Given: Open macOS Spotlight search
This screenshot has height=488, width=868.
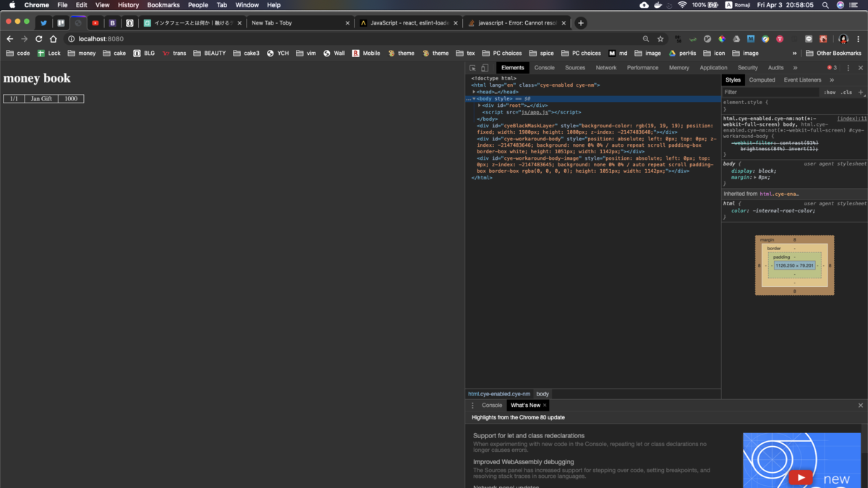Looking at the screenshot, I should 825,5.
